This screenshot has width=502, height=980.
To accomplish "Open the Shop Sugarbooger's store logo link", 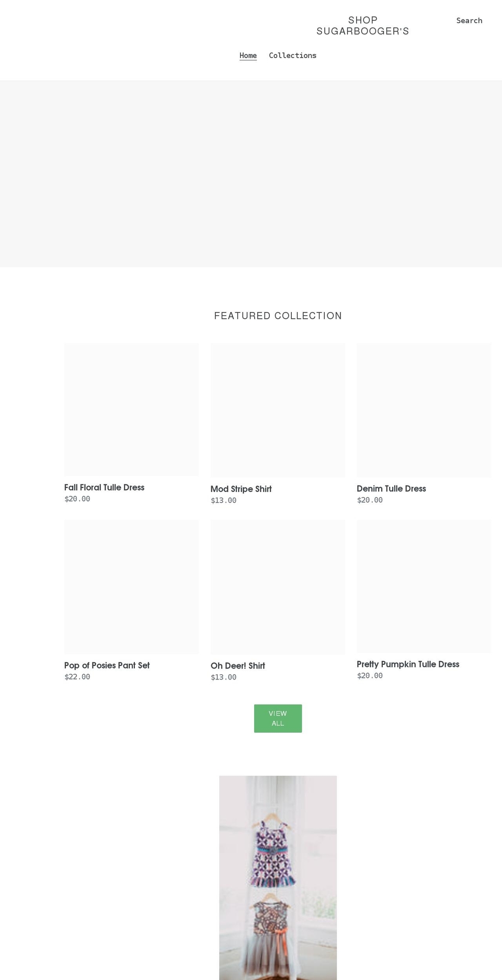I will (362, 26).
